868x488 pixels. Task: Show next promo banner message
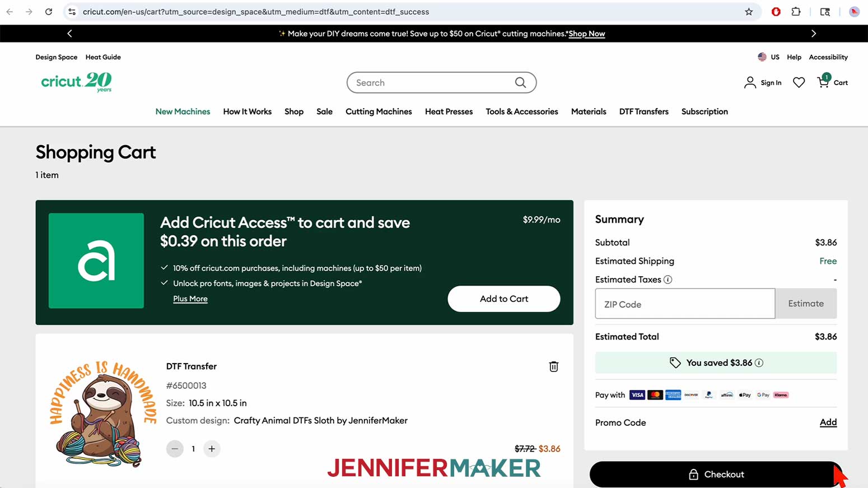[814, 34]
